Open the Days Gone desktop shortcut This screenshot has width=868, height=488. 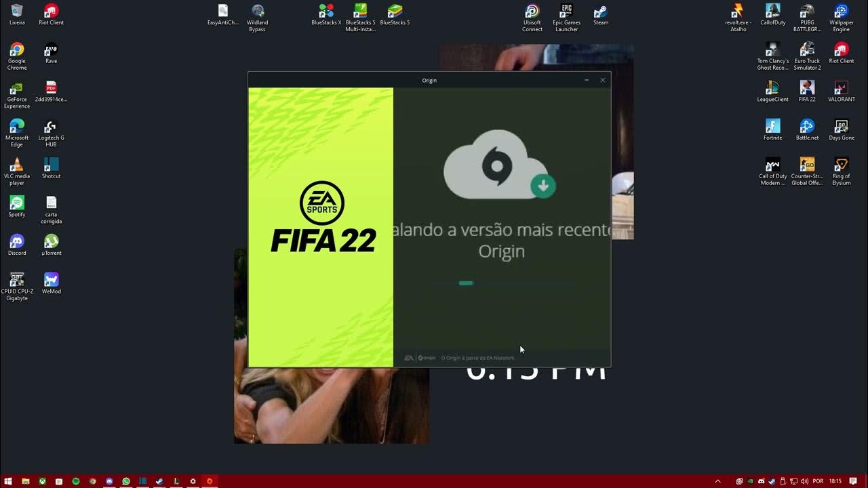click(x=841, y=130)
